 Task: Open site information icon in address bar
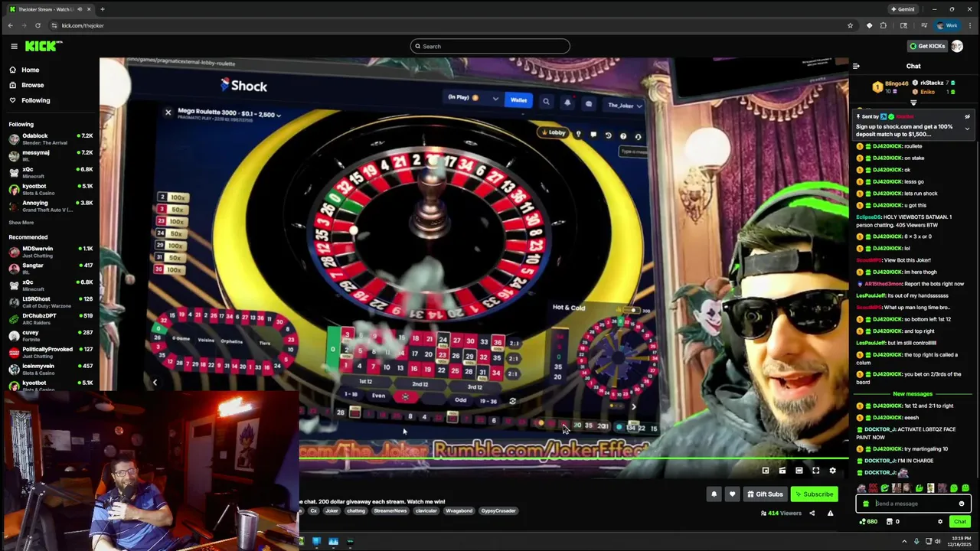[x=54, y=25]
